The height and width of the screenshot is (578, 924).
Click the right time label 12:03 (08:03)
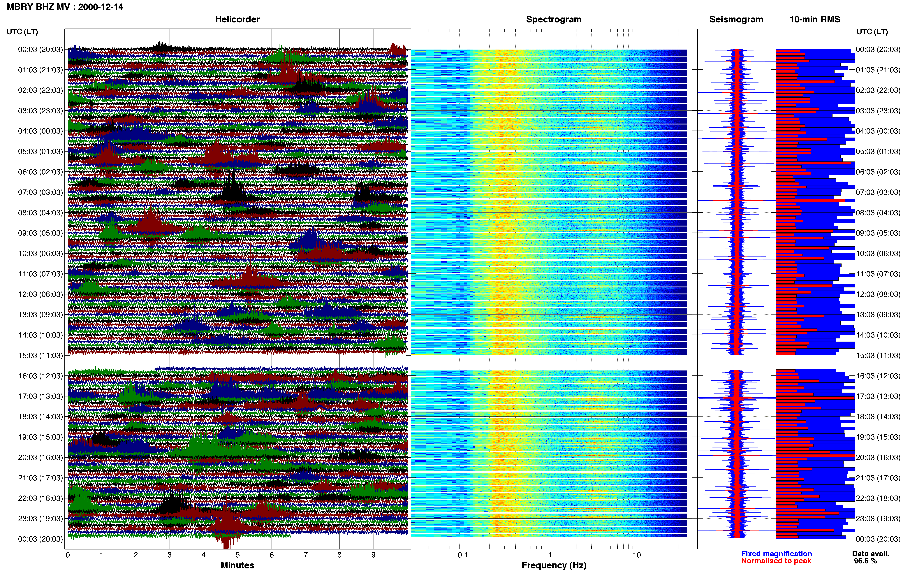(x=878, y=294)
